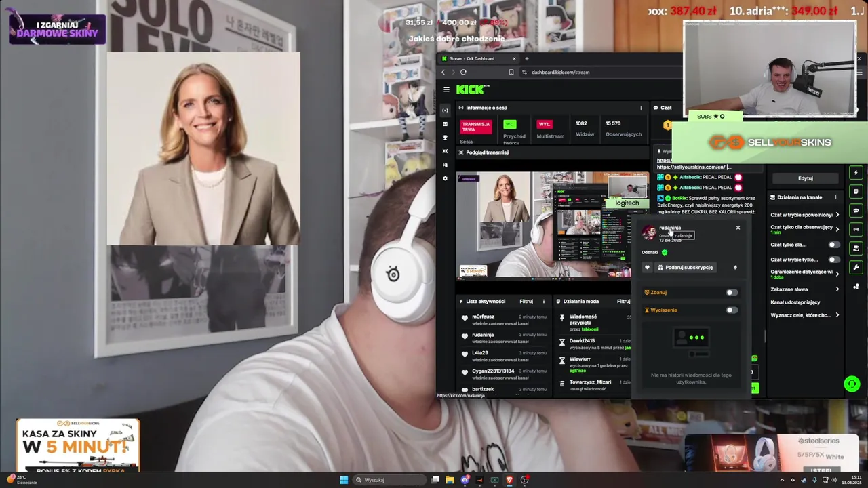Image resolution: width=868 pixels, height=488 pixels.
Task: Click the taskbar clock showing 15:11
Action: (850, 480)
